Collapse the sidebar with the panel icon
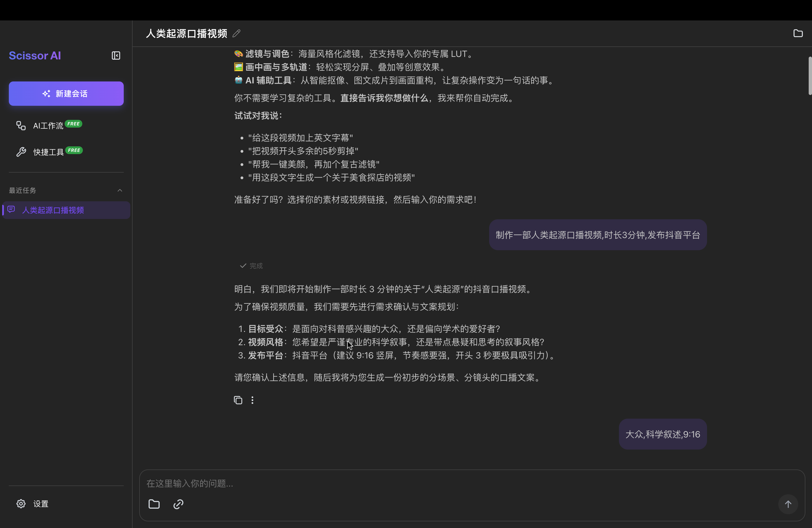 (x=116, y=55)
